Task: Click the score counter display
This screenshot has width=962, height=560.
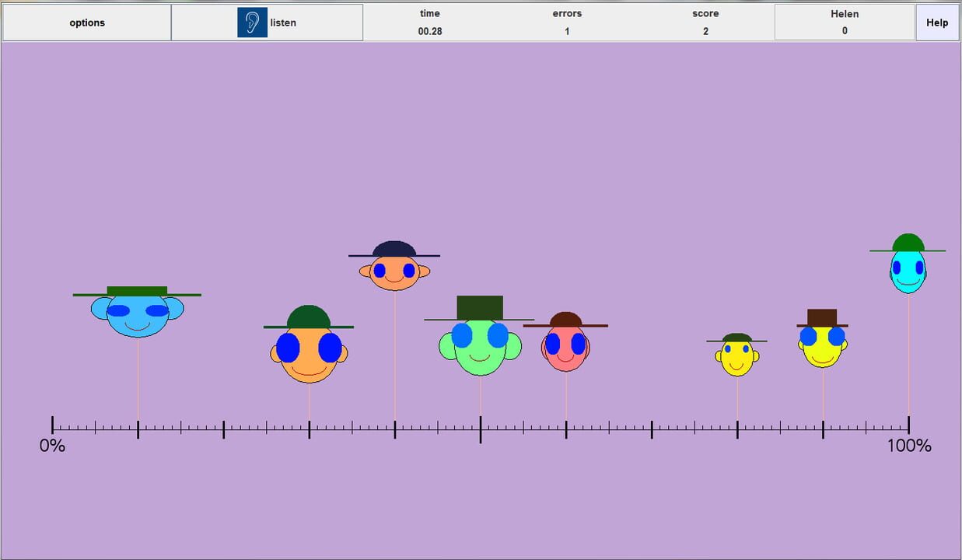Action: pos(705,23)
